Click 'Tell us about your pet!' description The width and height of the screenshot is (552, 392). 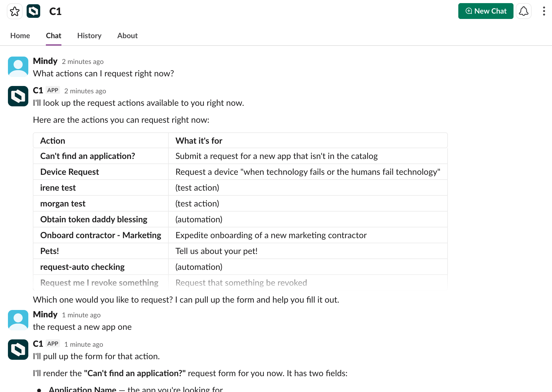(x=216, y=251)
